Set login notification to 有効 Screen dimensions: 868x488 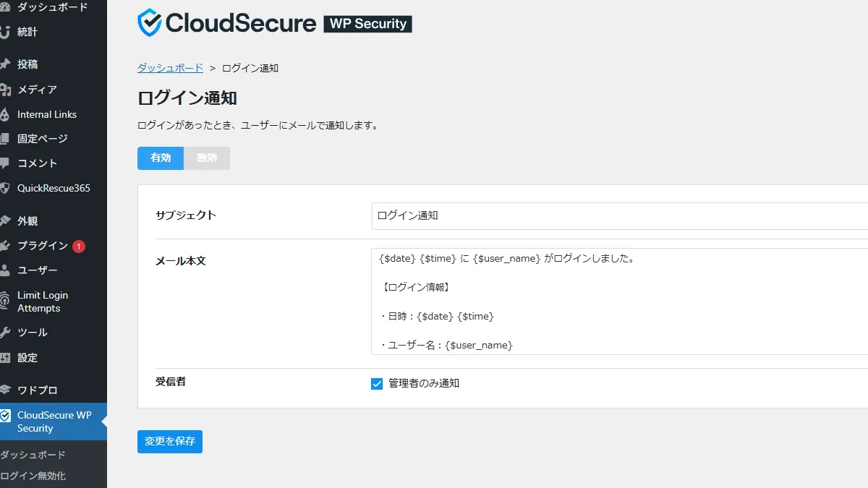pyautogui.click(x=161, y=158)
